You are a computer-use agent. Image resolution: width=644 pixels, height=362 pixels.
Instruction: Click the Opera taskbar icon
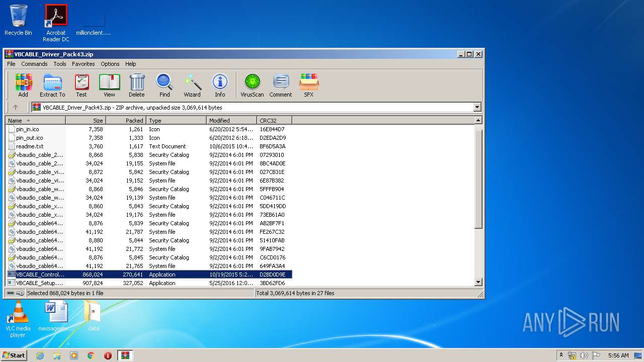click(108, 355)
